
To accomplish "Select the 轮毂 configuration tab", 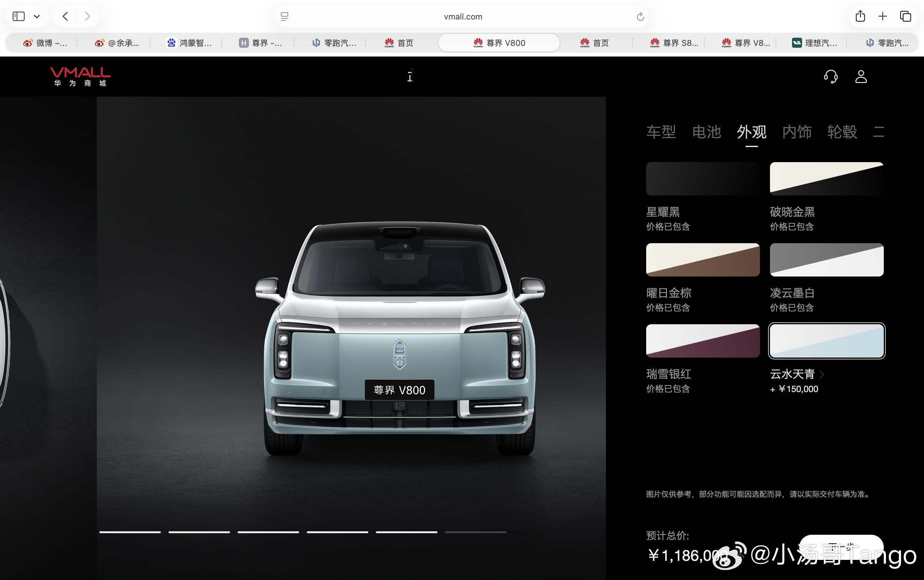I will click(842, 132).
